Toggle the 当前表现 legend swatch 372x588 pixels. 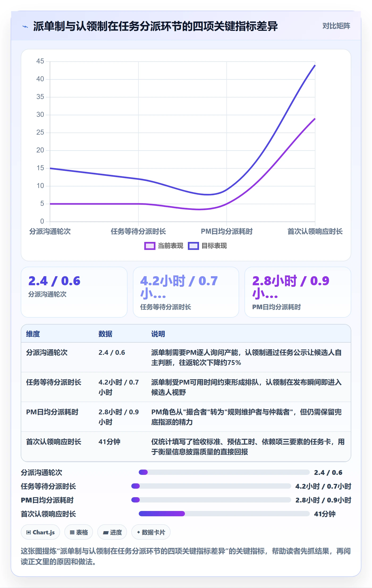pyautogui.click(x=150, y=246)
